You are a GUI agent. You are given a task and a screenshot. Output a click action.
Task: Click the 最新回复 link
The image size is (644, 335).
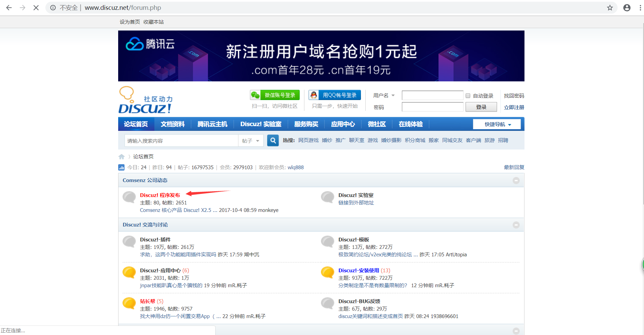coord(514,167)
